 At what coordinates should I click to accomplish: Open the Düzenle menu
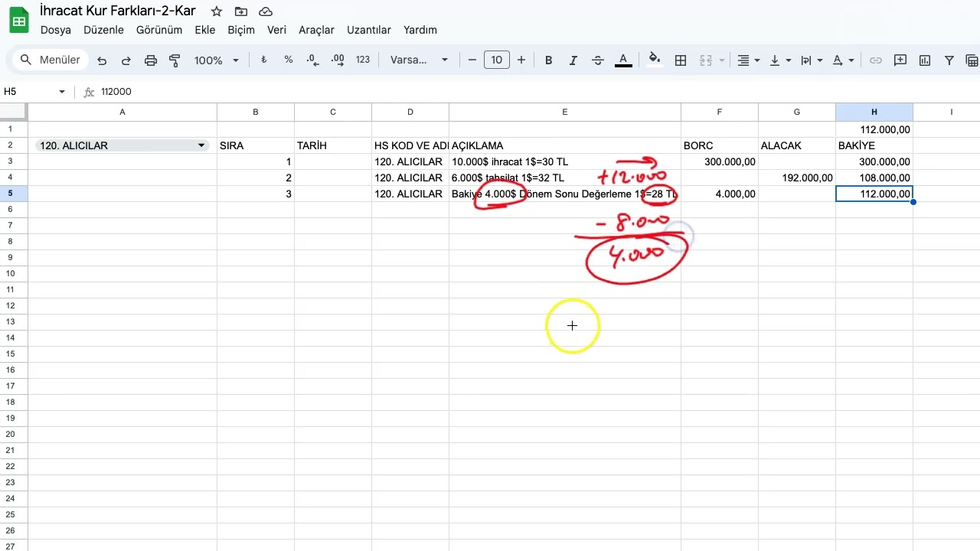pos(103,30)
